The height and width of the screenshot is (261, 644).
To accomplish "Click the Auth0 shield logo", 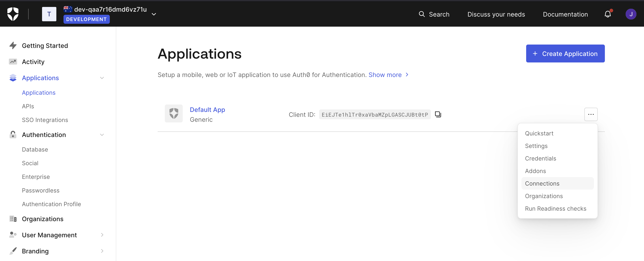I will pos(13,14).
